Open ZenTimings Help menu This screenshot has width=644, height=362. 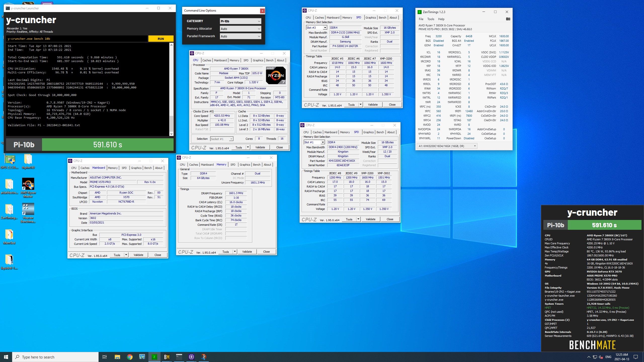pos(441,19)
